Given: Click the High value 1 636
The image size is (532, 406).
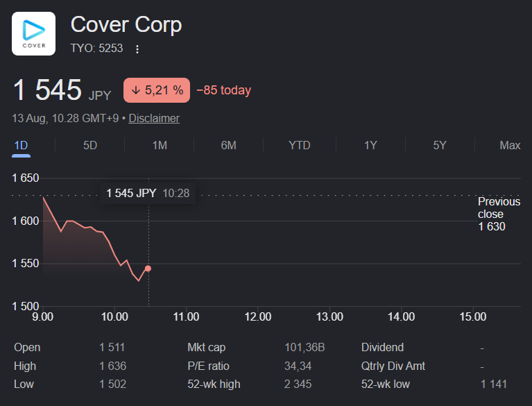Looking at the screenshot, I should click(x=112, y=366).
